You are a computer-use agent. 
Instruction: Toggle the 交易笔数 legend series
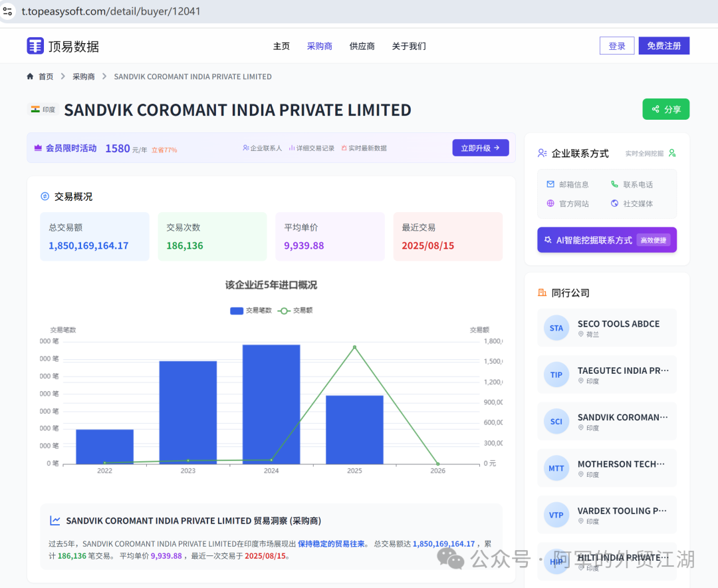tap(251, 311)
